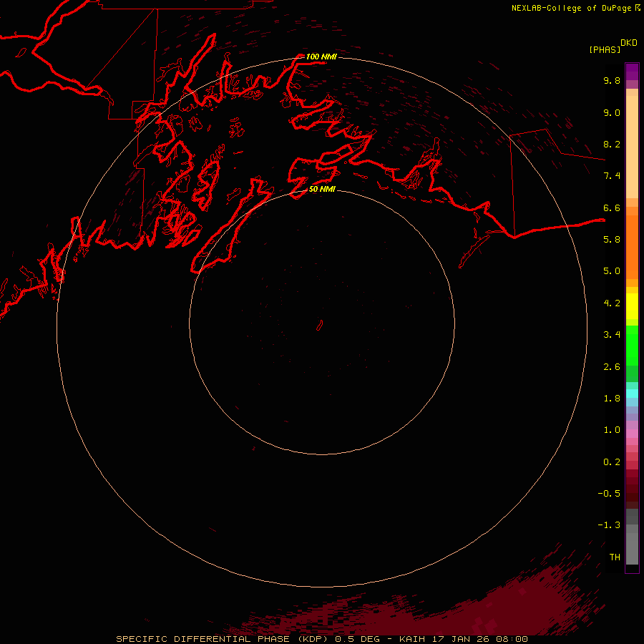Click the 2.6 scale value
Viewport: 644px width, 644px height.
click(612, 367)
